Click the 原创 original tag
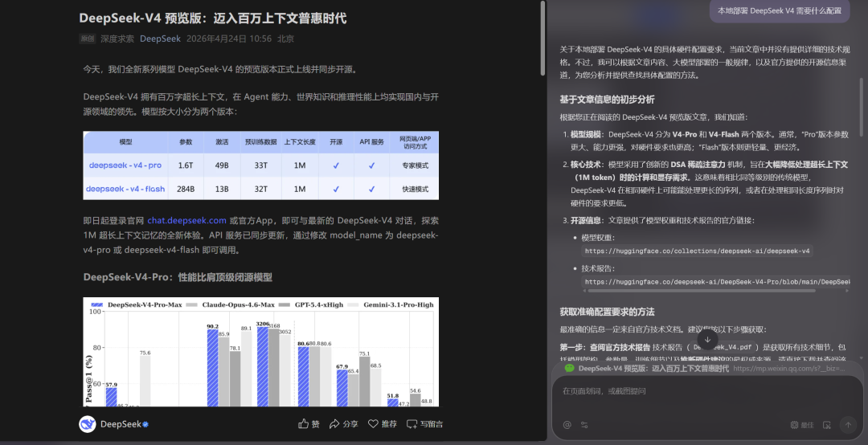 point(87,39)
